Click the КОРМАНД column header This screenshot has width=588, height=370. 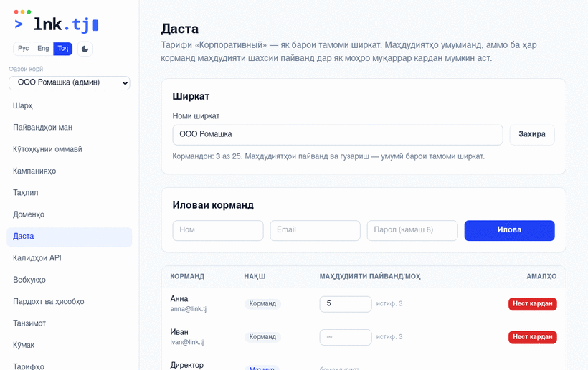tap(187, 276)
